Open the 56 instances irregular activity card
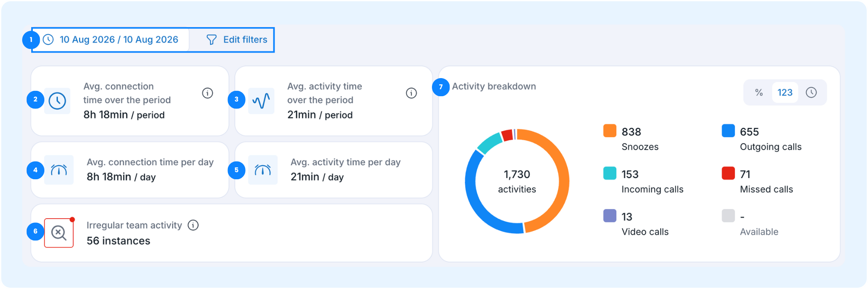Viewport: 868px width, 289px height. tap(232, 233)
